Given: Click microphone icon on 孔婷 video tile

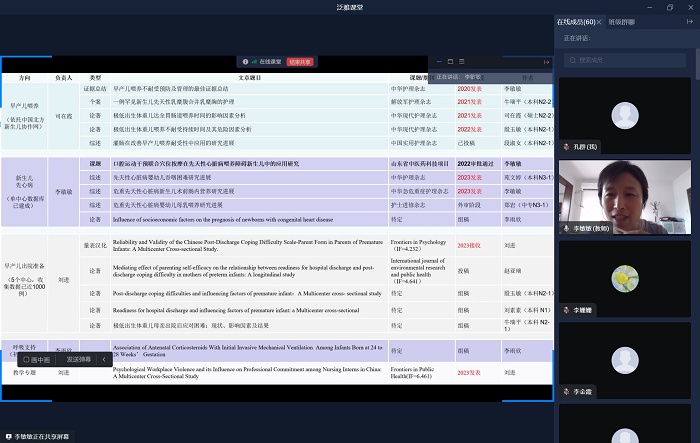Looking at the screenshot, I should 566,147.
